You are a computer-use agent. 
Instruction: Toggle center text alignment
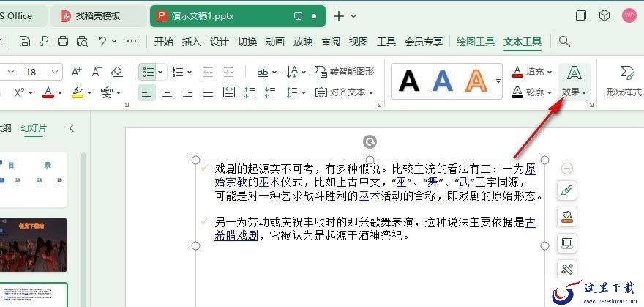point(167,92)
